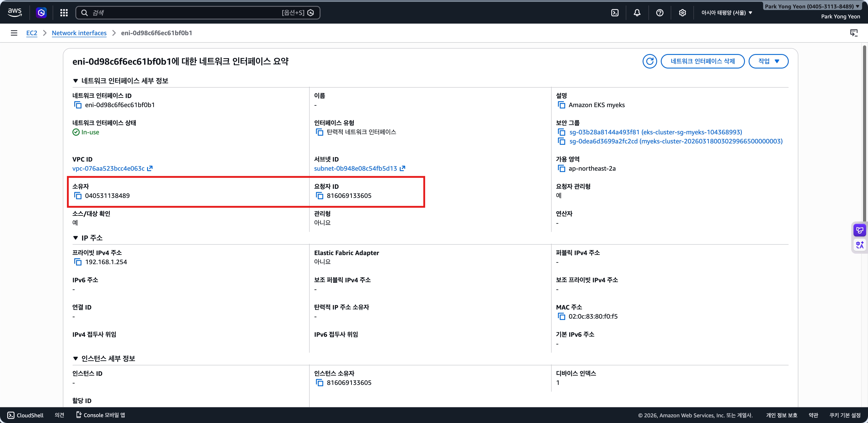Open the help icon in the top bar

[660, 12]
